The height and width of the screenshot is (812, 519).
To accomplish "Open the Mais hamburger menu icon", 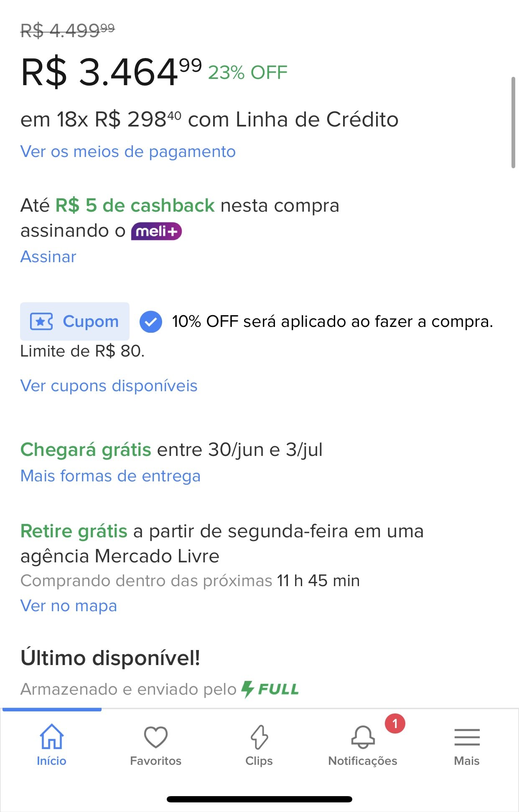I will click(467, 737).
